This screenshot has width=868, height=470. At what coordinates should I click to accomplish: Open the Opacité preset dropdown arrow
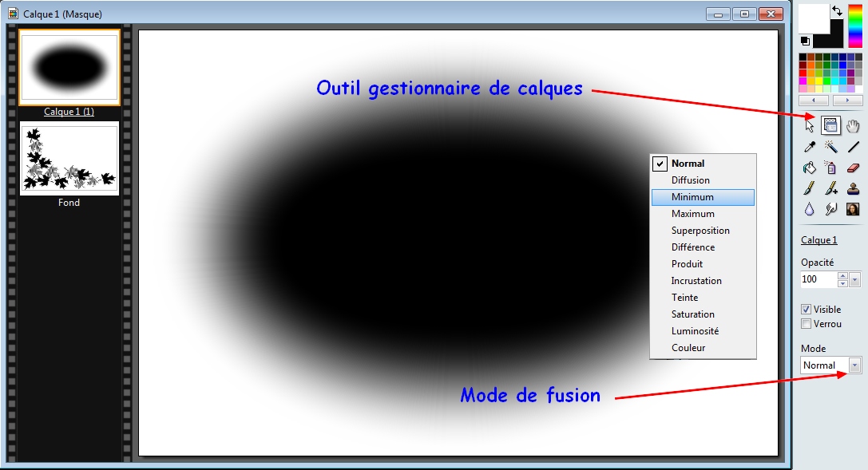pos(854,280)
